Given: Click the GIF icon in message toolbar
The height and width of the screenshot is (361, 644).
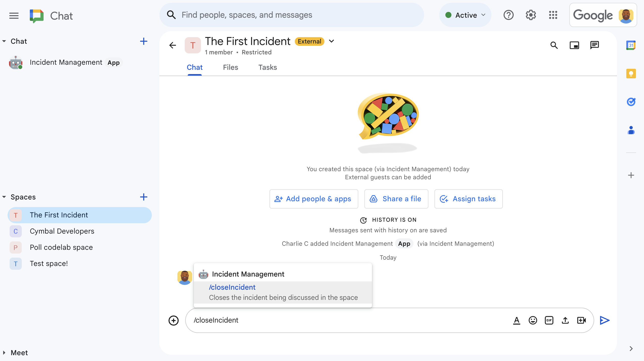Looking at the screenshot, I should coord(549,320).
